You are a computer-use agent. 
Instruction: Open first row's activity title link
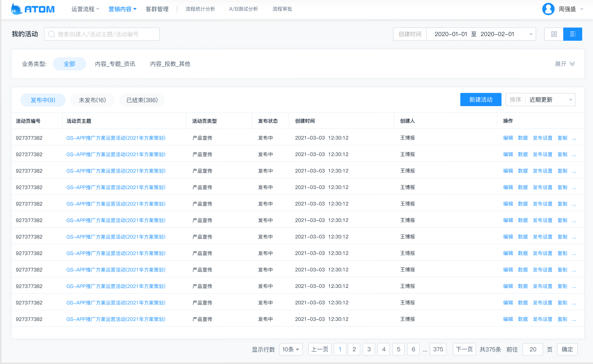click(x=116, y=138)
